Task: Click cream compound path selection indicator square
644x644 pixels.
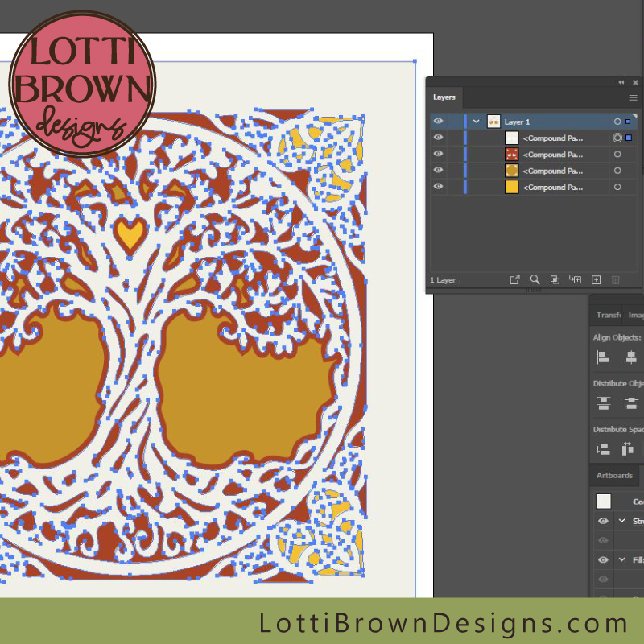Action: 629,138
